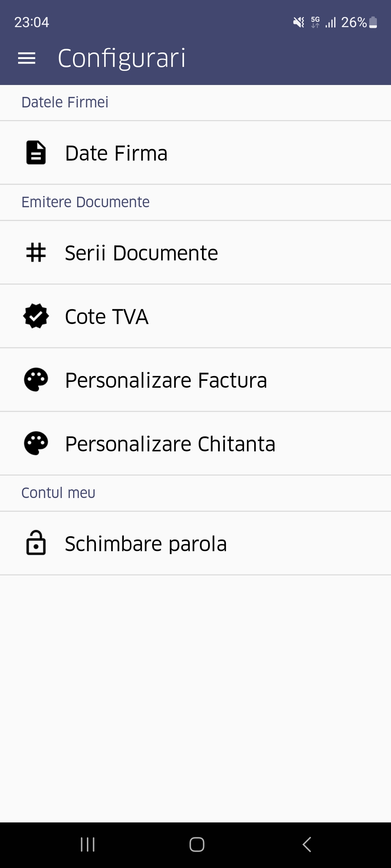Tap the hash icon for Serii Documente
Viewport: 391px width, 868px height.
36,252
